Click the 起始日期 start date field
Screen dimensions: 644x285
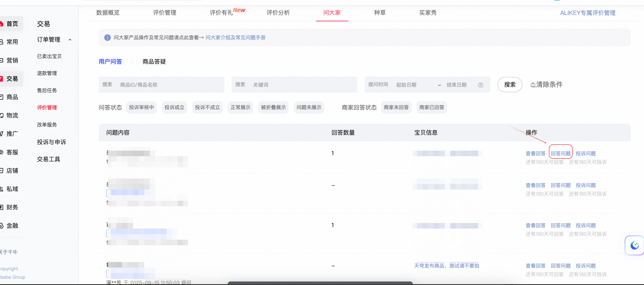pos(406,85)
